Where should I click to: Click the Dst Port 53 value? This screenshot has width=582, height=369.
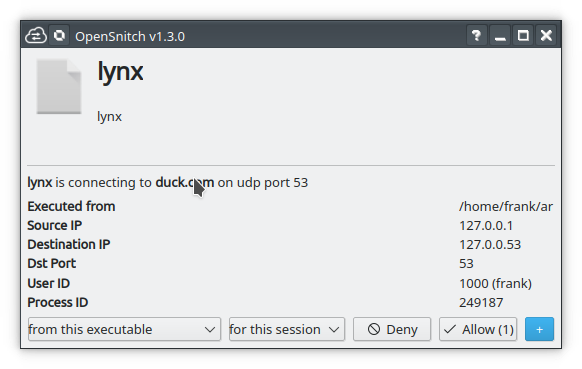click(466, 264)
